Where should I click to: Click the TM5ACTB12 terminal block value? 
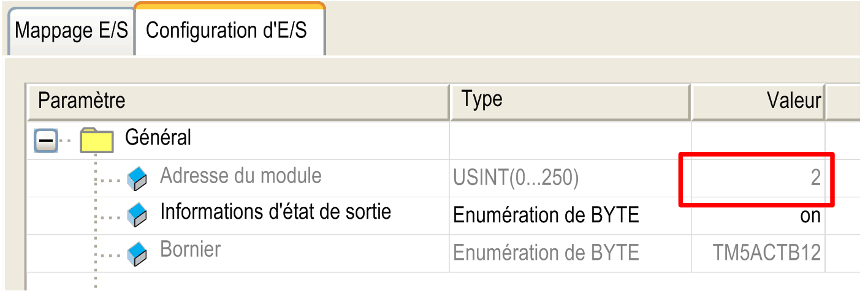[x=766, y=252]
